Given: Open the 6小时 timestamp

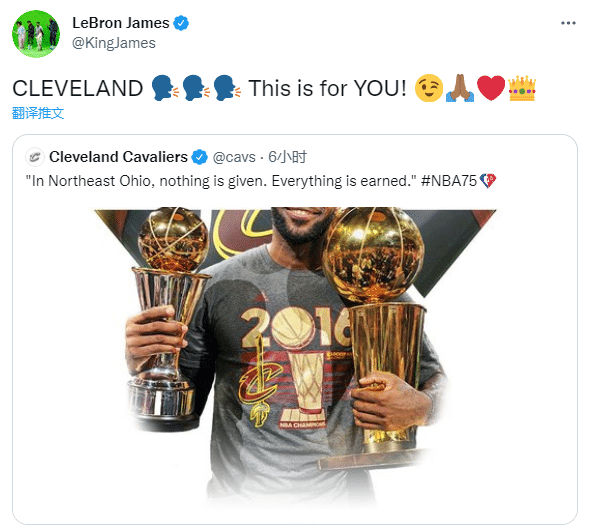Looking at the screenshot, I should click(x=287, y=157).
